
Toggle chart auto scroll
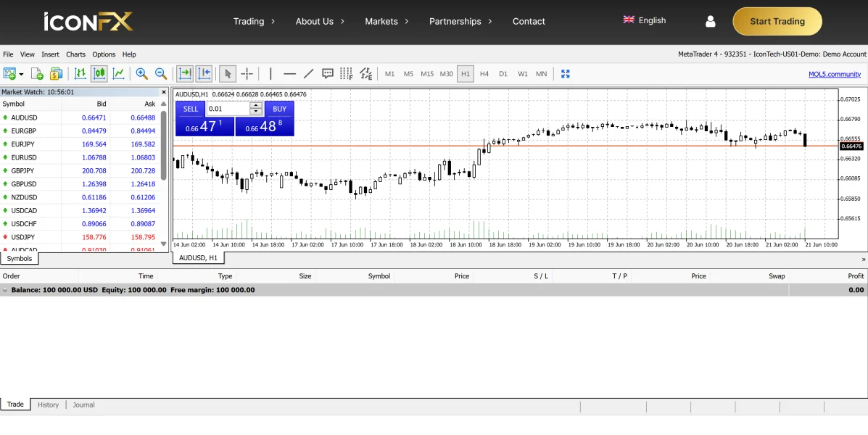(186, 74)
